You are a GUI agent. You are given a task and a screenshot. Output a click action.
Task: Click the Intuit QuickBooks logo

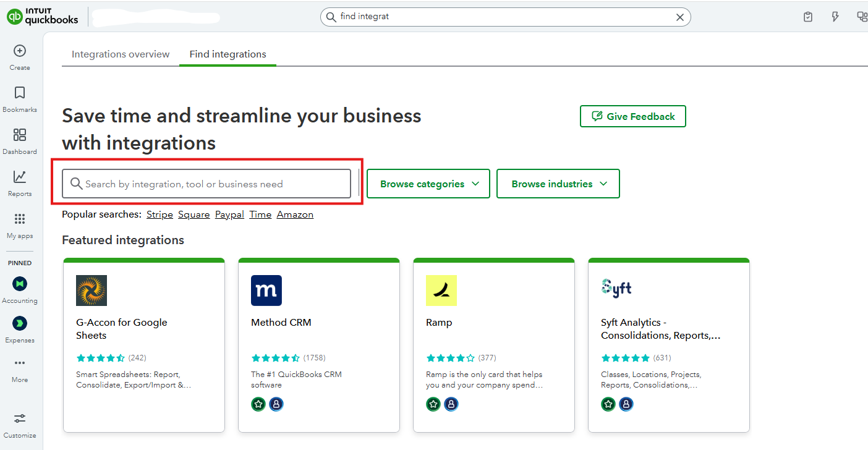[43, 16]
